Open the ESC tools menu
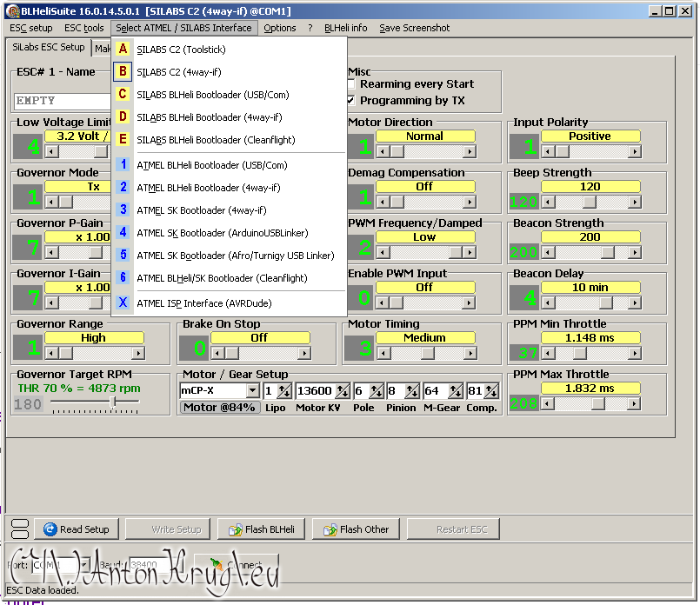700x605 pixels. [84, 28]
